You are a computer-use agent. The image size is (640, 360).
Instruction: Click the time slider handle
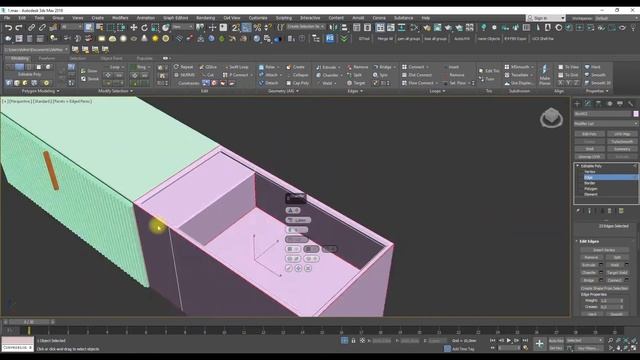point(28,322)
